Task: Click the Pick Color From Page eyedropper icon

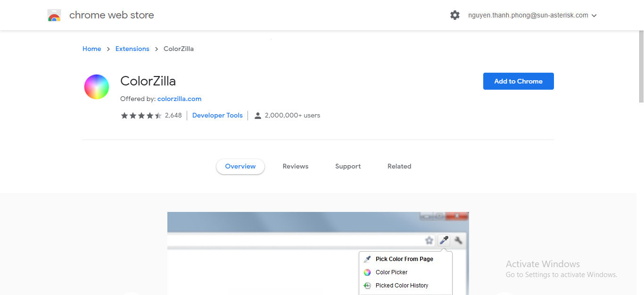Action: click(367, 259)
